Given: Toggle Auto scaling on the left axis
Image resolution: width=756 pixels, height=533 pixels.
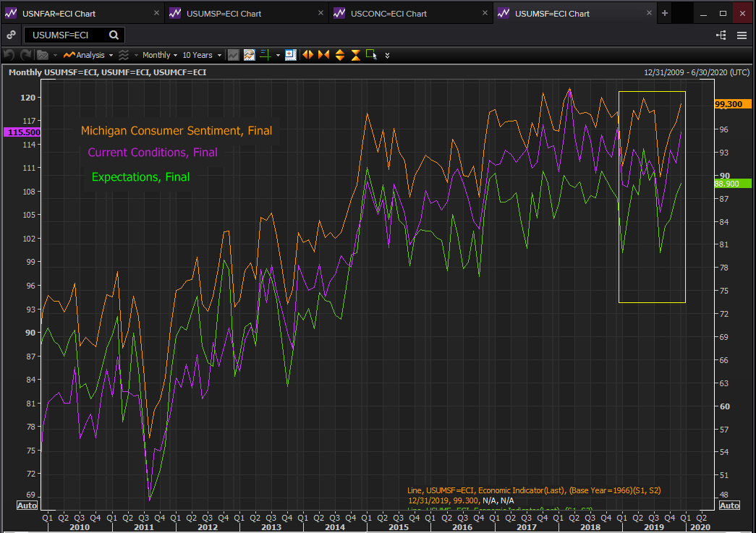Looking at the screenshot, I should pyautogui.click(x=27, y=505).
